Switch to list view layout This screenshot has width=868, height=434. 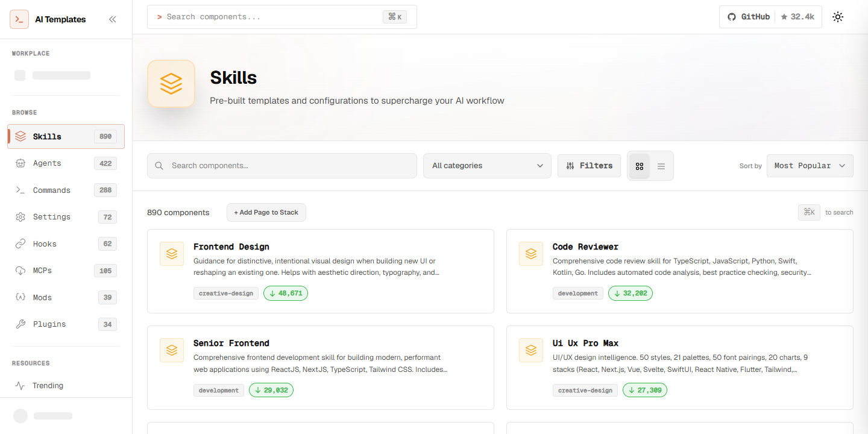click(x=661, y=166)
